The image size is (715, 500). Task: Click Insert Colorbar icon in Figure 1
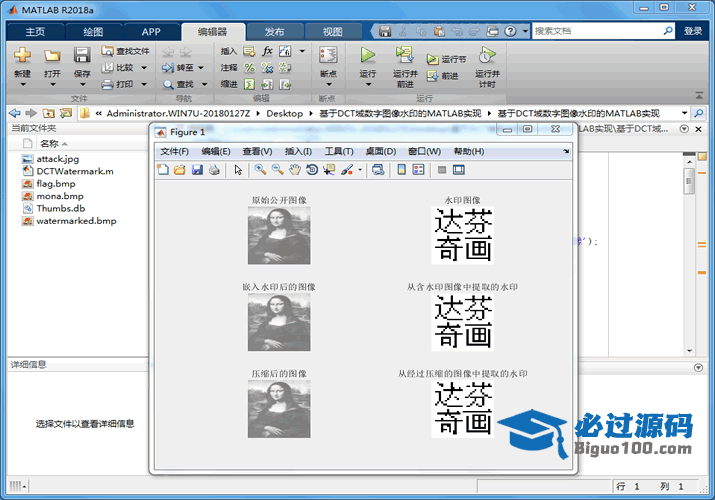coord(401,170)
